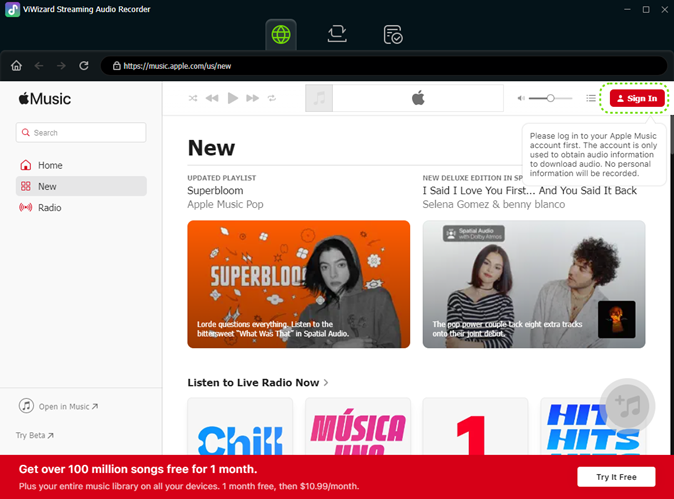This screenshot has width=674, height=499.
Task: Reload the page with refresh icon
Action: click(x=84, y=65)
